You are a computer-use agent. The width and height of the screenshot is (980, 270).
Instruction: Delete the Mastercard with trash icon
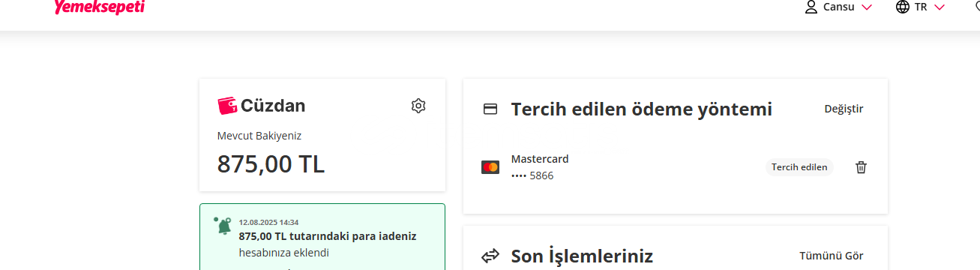[861, 167]
